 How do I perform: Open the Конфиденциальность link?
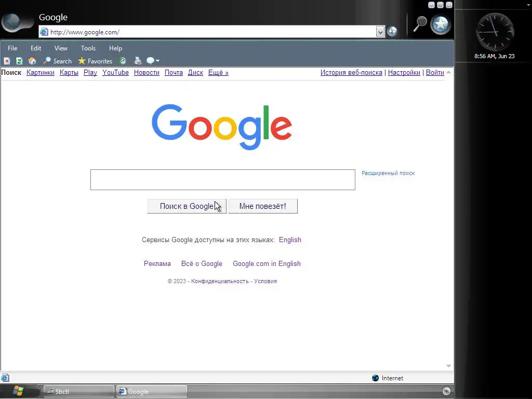(220, 281)
